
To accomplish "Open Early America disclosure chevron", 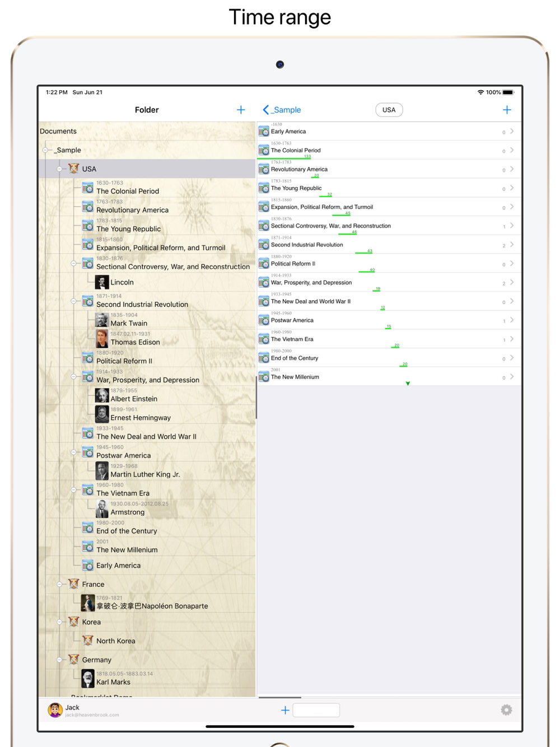I will (512, 131).
